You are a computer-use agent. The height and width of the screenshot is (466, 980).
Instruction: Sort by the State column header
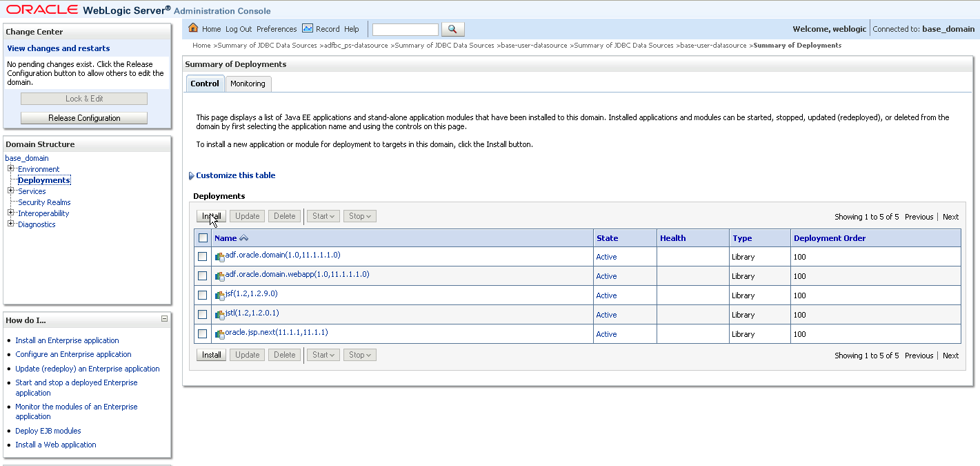click(x=607, y=238)
